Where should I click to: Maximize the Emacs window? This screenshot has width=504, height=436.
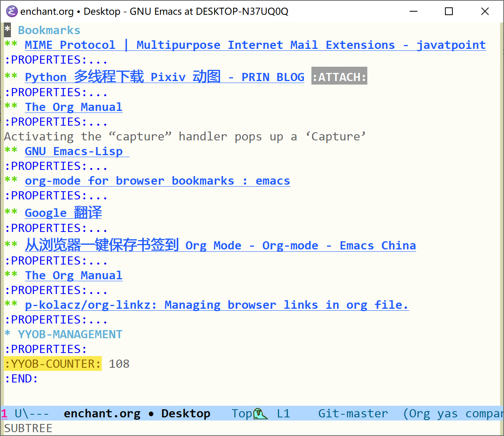(x=449, y=11)
